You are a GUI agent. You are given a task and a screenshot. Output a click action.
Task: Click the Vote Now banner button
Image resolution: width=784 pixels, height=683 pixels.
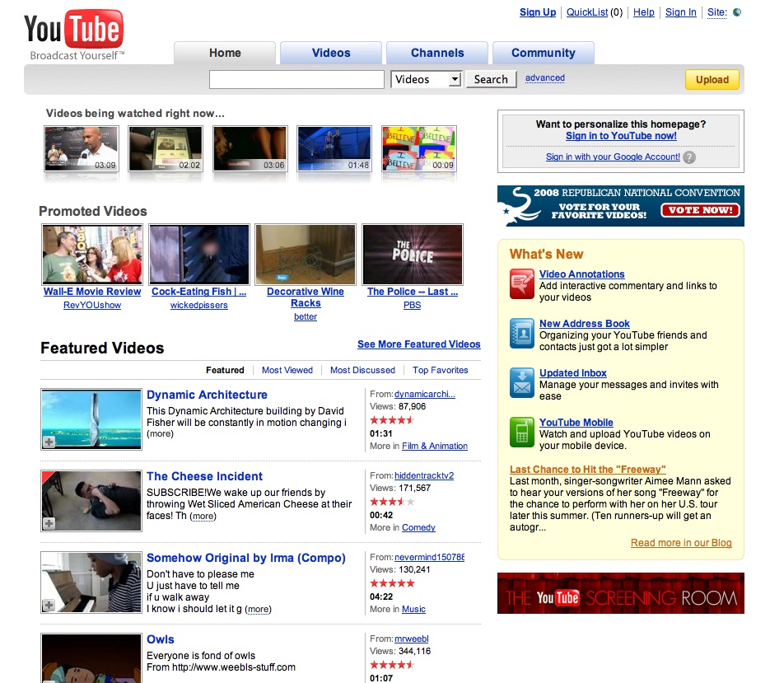coord(700,210)
